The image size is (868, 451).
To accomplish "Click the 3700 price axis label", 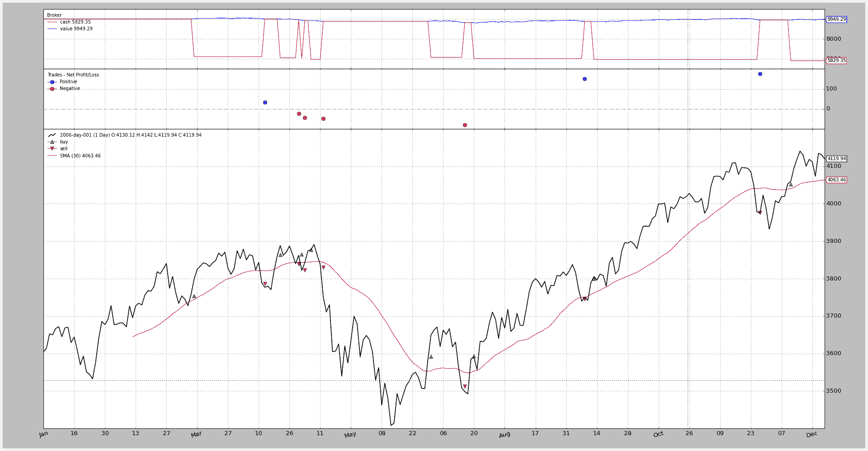I will point(834,316).
